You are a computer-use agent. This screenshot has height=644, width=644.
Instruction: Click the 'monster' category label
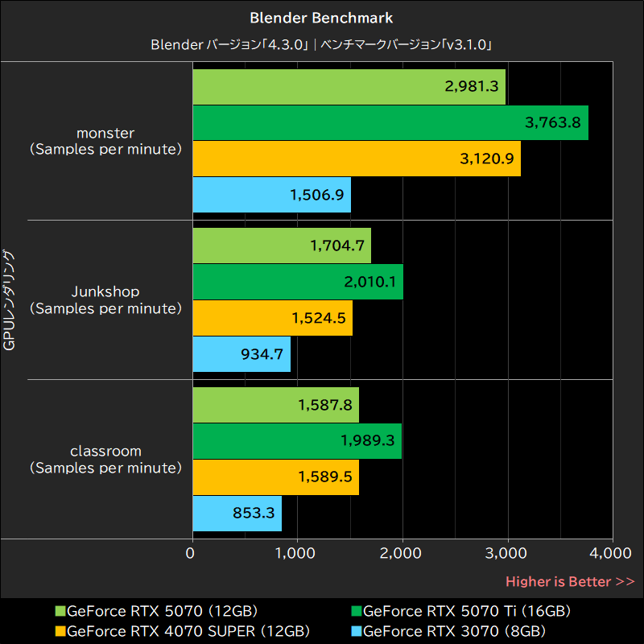[105, 133]
